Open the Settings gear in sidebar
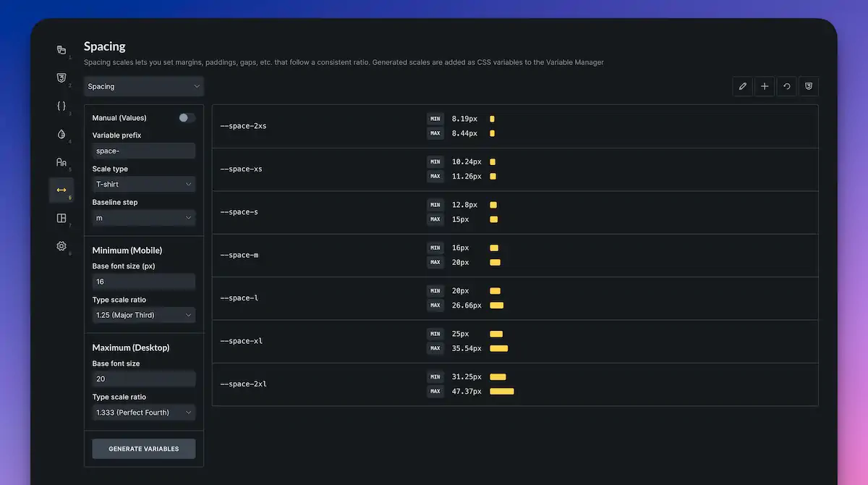 coord(61,246)
